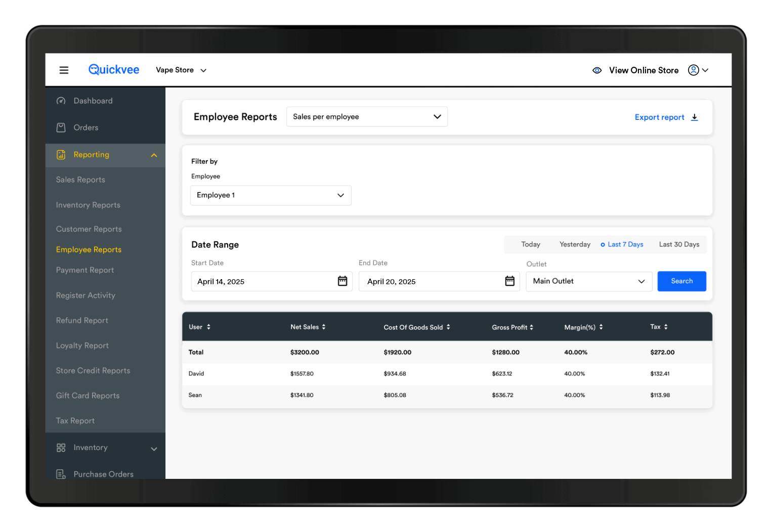This screenshot has width=769, height=532.
Task: Open the hamburger menu icon
Action: (64, 70)
